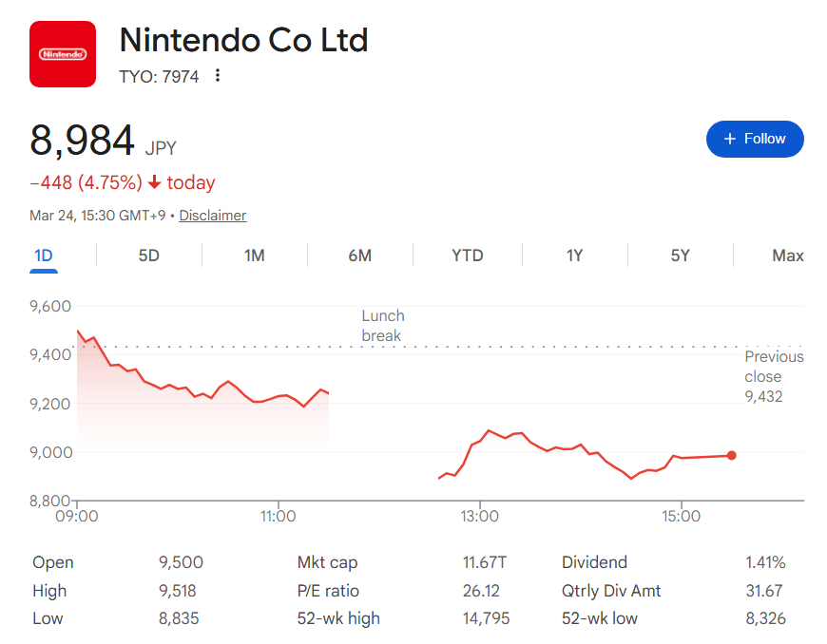Screen dimensions: 827x644
Task: Switch to the 5D time range tab
Action: [x=149, y=256]
